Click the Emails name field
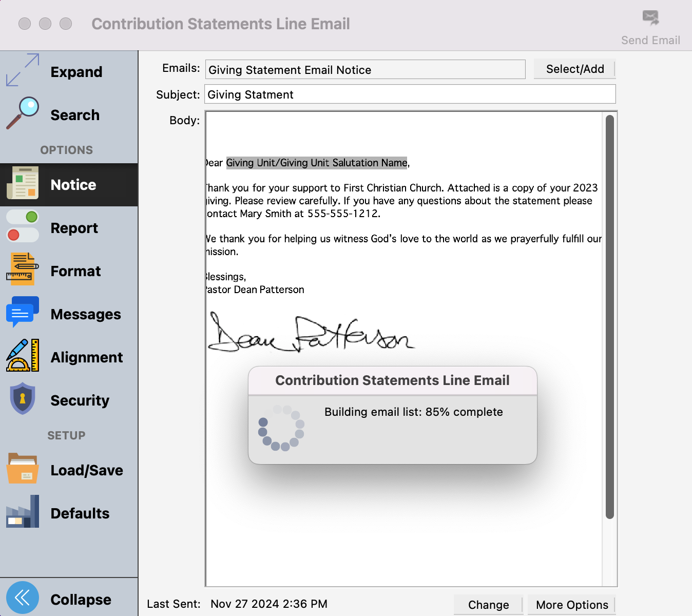 pos(365,70)
